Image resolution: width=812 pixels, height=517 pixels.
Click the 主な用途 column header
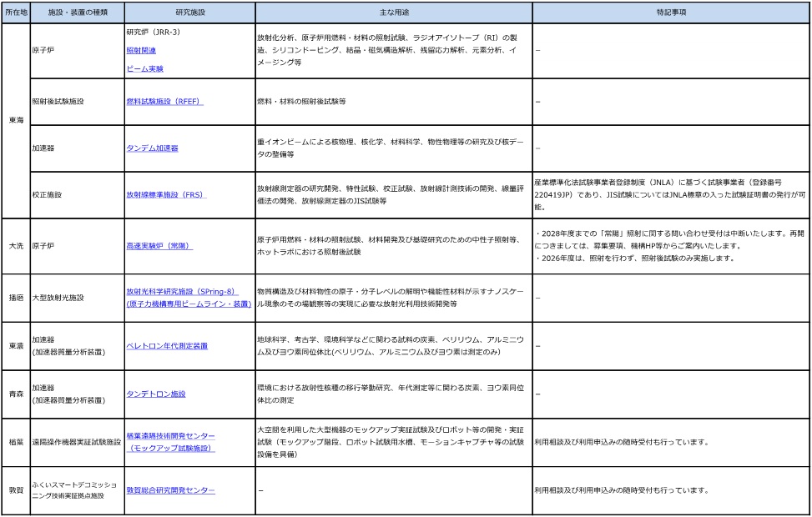tap(393, 13)
